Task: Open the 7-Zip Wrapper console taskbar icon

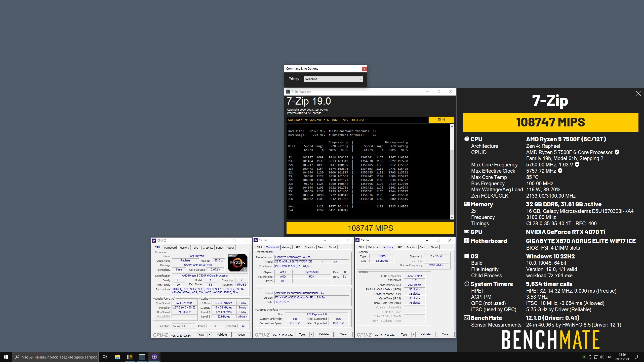Action: (x=142, y=357)
